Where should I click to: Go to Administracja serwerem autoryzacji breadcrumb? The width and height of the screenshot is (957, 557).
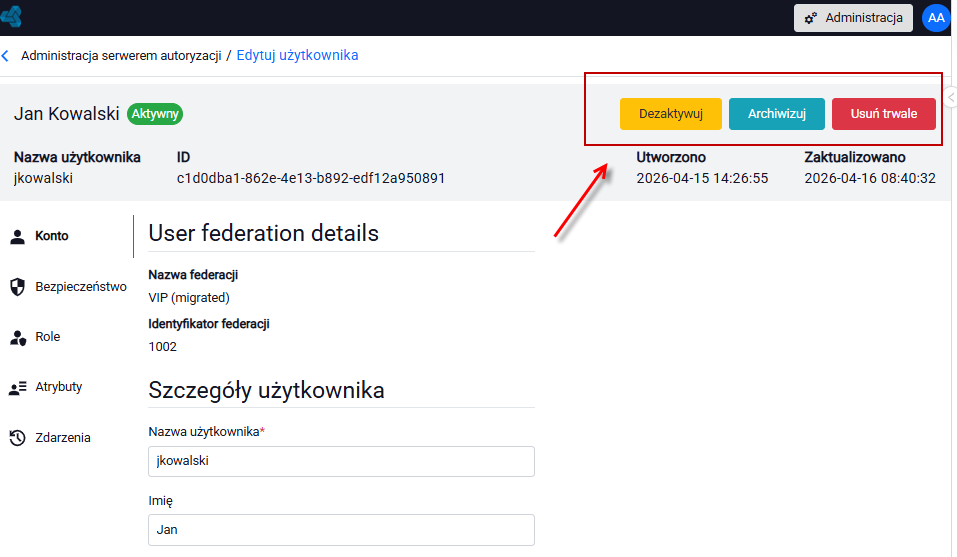(x=121, y=56)
